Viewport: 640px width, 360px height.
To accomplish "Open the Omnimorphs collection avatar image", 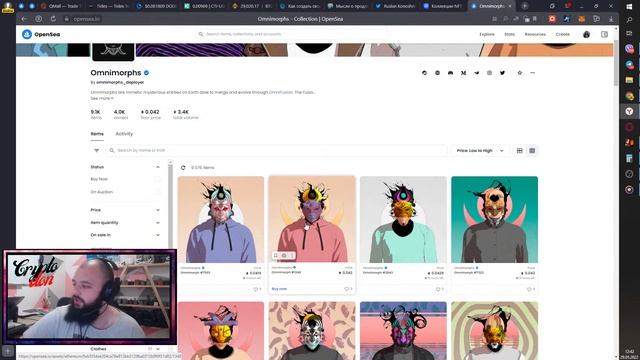I will click(x=113, y=52).
